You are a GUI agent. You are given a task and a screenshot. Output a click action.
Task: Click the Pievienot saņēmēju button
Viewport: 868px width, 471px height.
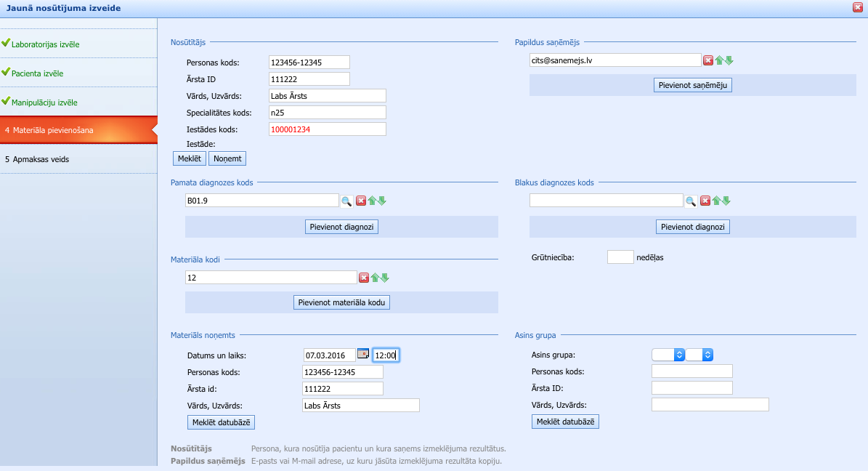click(693, 85)
